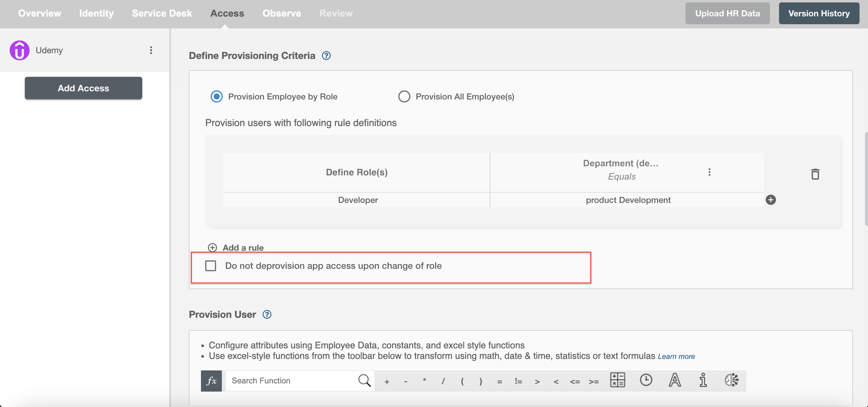
Task: Select the Udemy app name in sidebar
Action: [49, 50]
